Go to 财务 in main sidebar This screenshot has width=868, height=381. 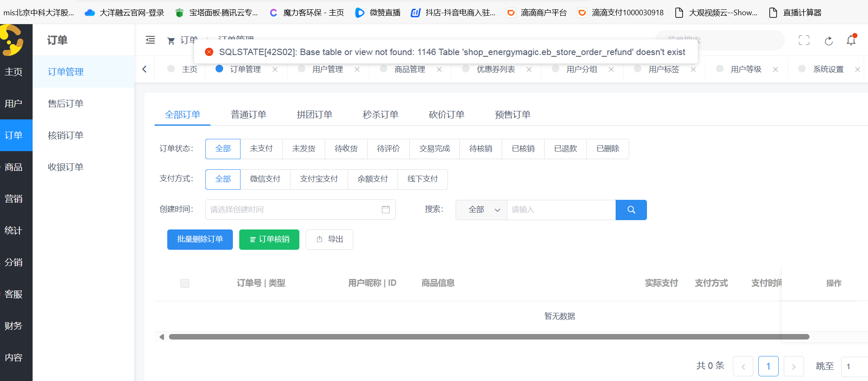point(16,326)
